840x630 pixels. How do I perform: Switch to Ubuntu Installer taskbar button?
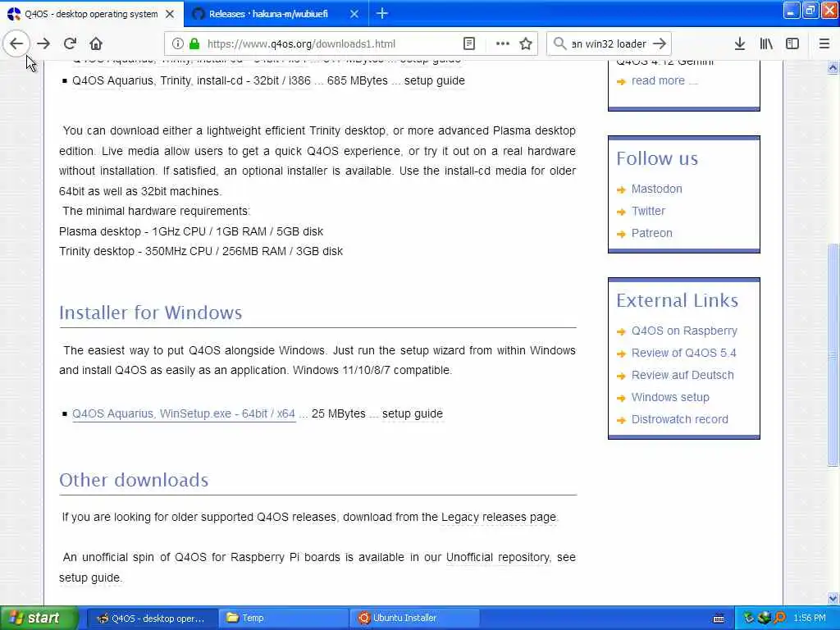click(415, 618)
